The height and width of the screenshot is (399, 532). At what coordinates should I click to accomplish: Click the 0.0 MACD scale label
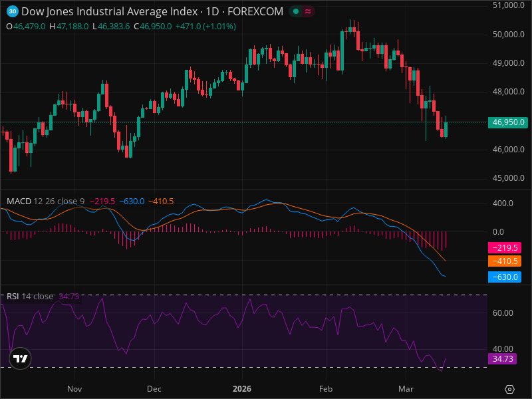pyautogui.click(x=498, y=232)
